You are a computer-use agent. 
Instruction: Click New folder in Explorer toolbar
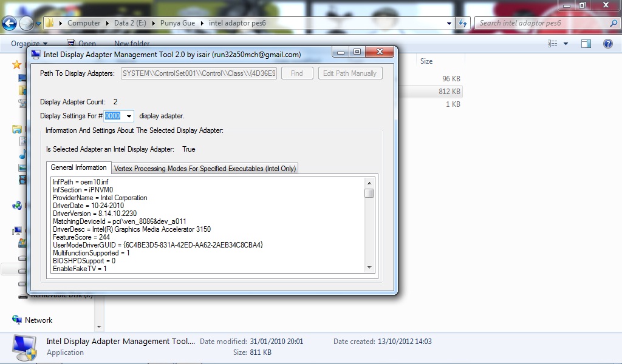coord(132,44)
